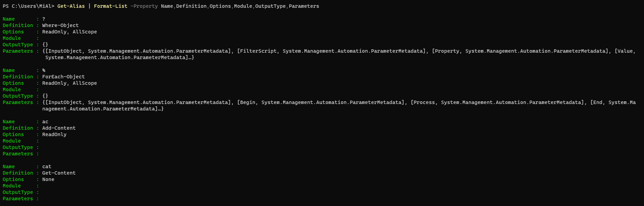Click the Add-Content definition value
This screenshot has height=206, width=644.
(x=59, y=128)
